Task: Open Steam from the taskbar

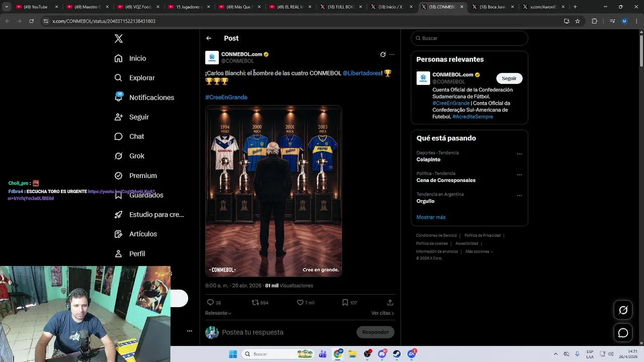Action: (397, 354)
